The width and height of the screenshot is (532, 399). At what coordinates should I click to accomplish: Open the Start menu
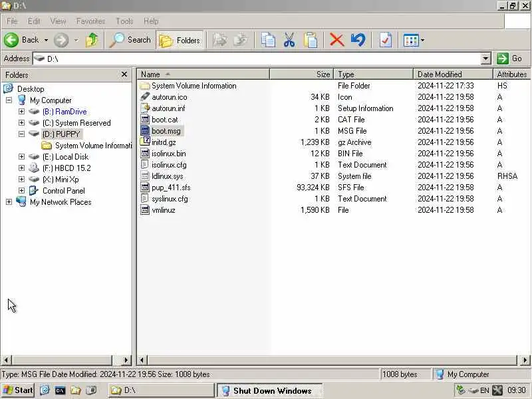click(18, 390)
